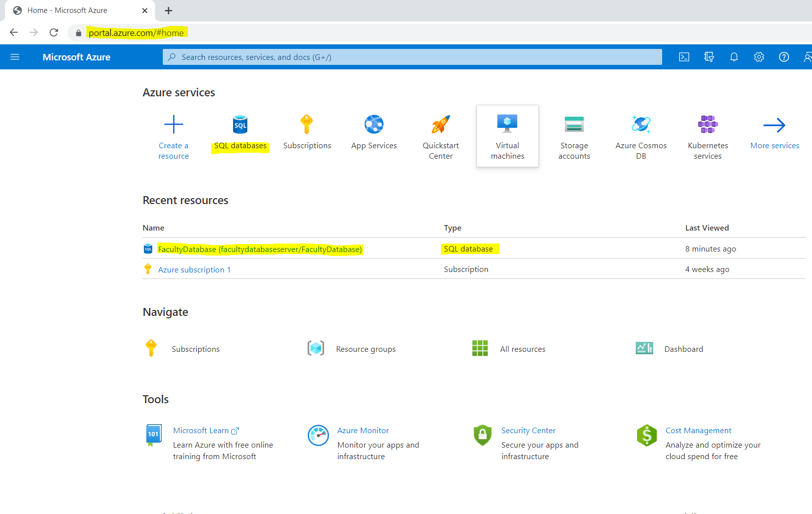The height and width of the screenshot is (514, 812).
Task: Open the Directory and subscription filter icon
Action: [709, 57]
